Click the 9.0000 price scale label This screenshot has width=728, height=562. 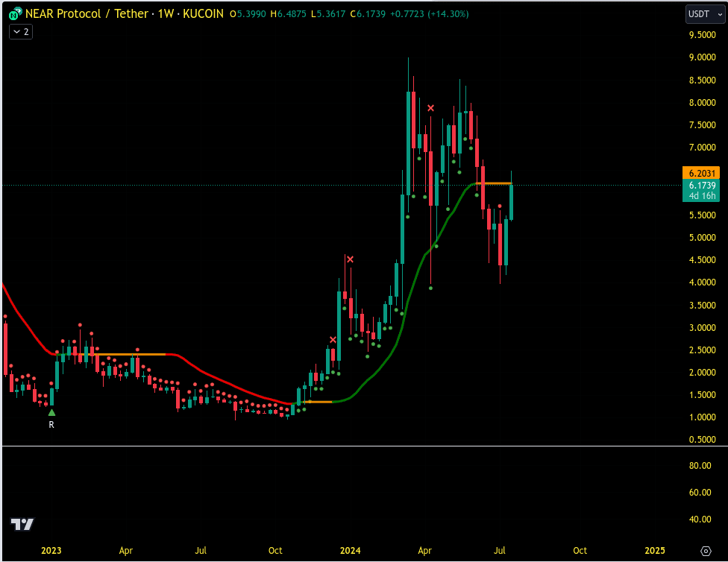tap(703, 57)
